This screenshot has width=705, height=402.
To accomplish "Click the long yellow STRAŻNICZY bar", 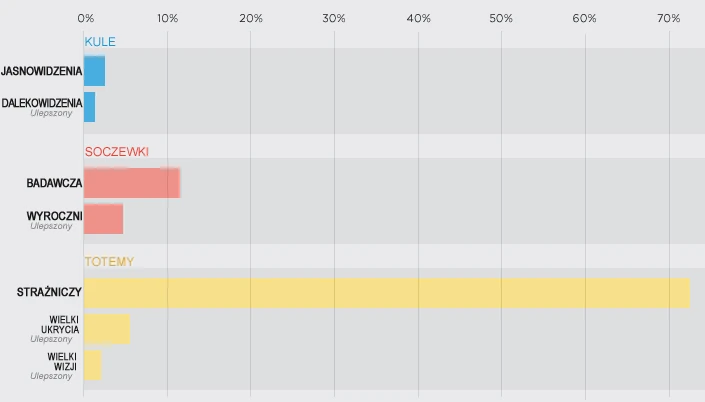I will tap(387, 293).
